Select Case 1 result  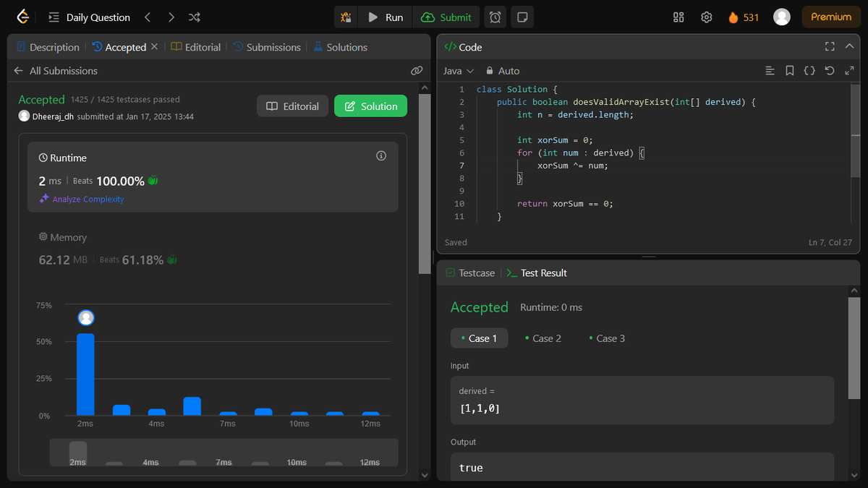coord(479,338)
